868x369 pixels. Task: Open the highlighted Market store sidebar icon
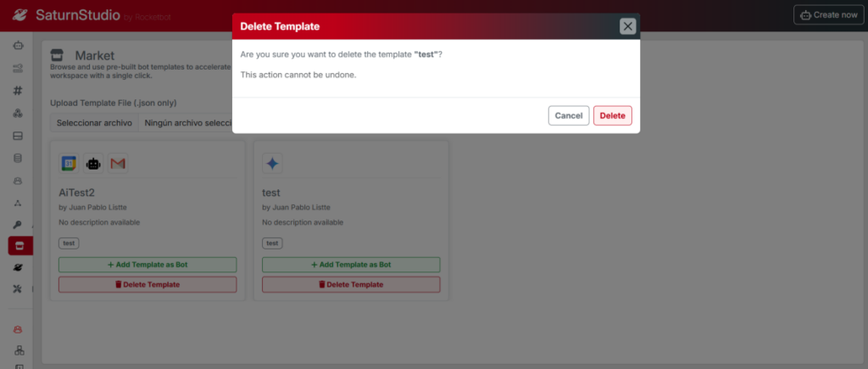19,246
